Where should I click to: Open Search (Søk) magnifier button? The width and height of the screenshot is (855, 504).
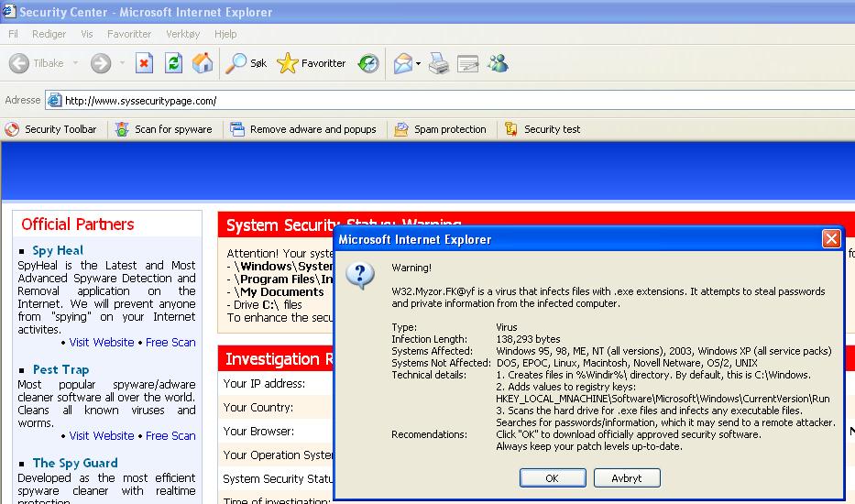coord(247,63)
